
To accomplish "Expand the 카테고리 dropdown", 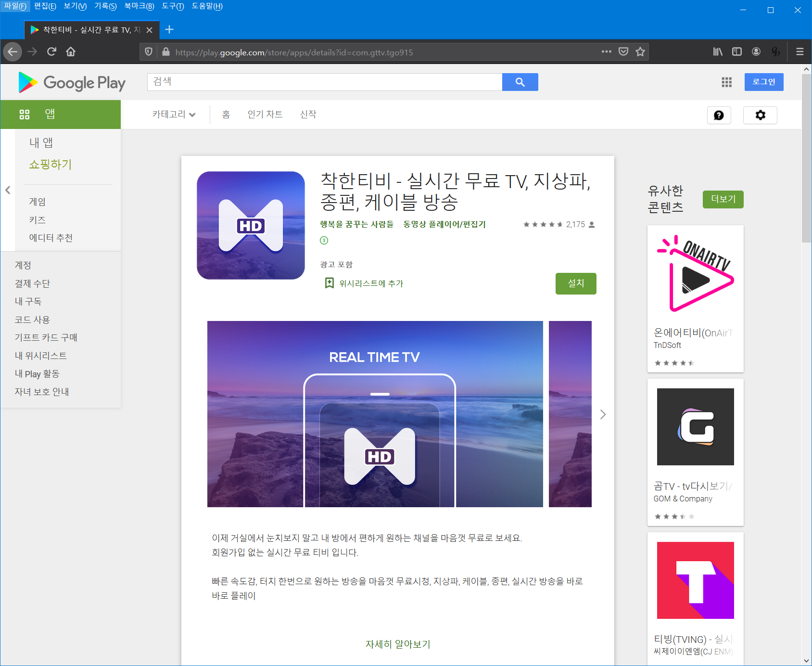I will click(174, 114).
